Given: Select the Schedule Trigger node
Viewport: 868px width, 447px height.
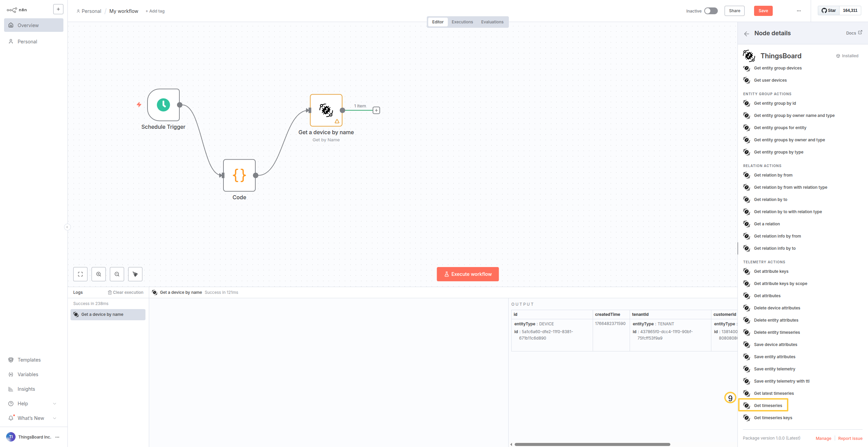Looking at the screenshot, I should [x=163, y=105].
